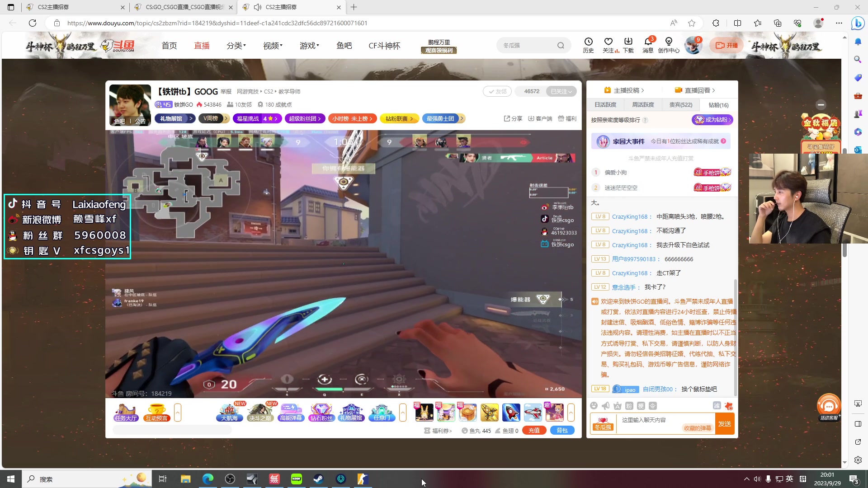Open the 关注 followed streamers heart icon

[609, 45]
